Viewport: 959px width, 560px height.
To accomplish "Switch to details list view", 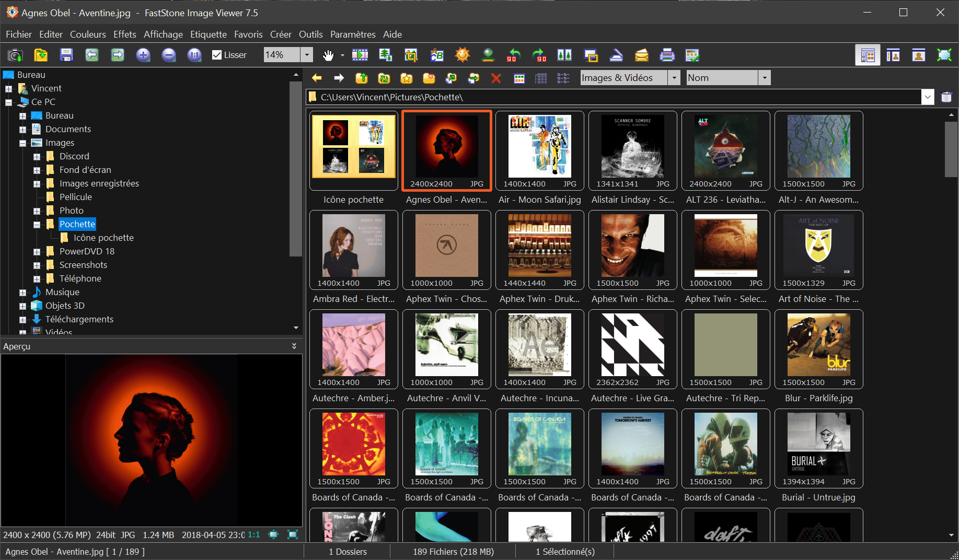I will 541,78.
